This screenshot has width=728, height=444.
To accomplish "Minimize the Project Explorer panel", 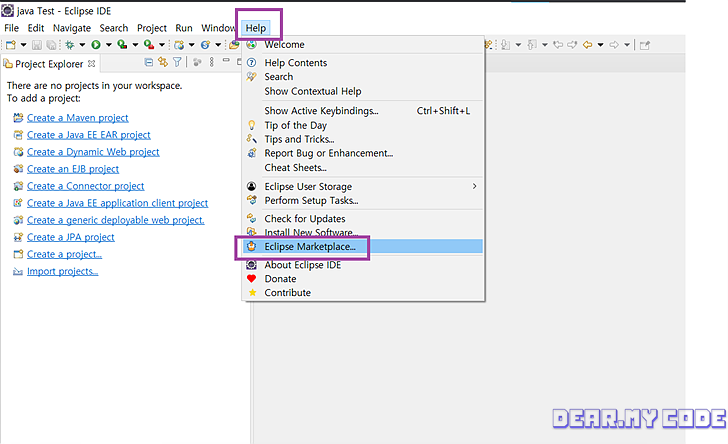I will [x=226, y=60].
